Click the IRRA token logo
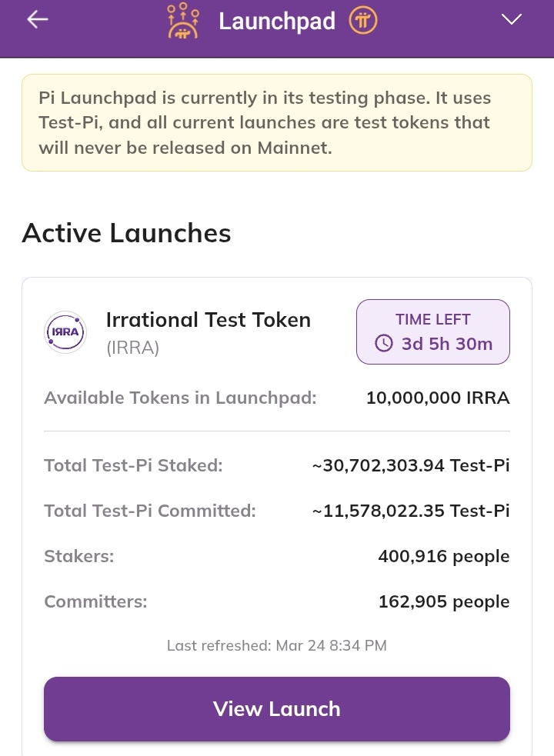 coord(65,332)
